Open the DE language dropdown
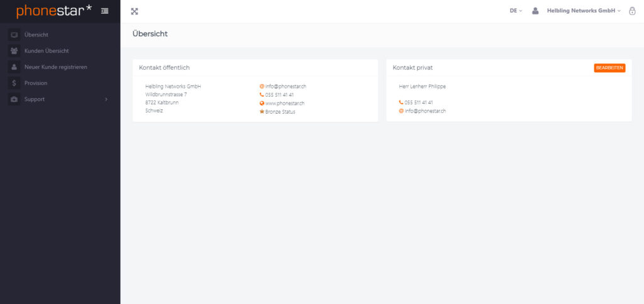644x304 pixels. coord(516,11)
